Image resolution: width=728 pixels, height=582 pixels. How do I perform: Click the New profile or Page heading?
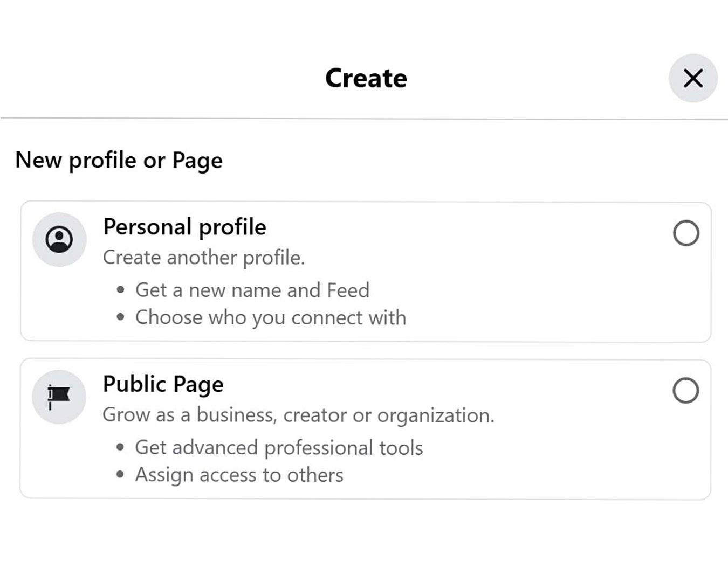(x=119, y=160)
